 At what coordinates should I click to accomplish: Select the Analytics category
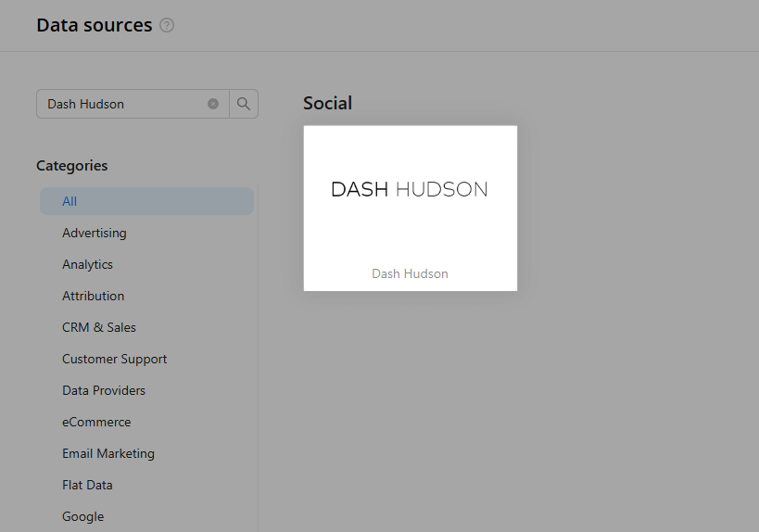[x=87, y=264]
